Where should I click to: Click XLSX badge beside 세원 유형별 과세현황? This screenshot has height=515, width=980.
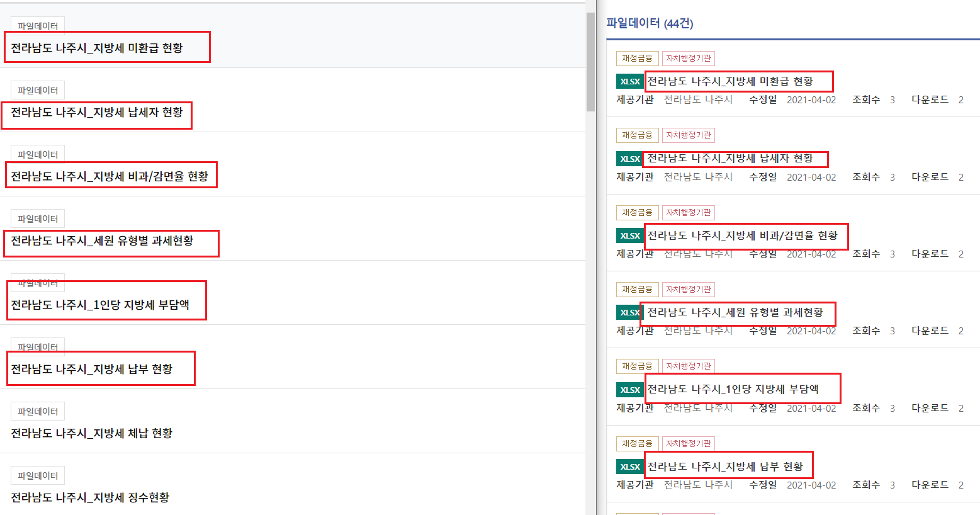point(630,312)
